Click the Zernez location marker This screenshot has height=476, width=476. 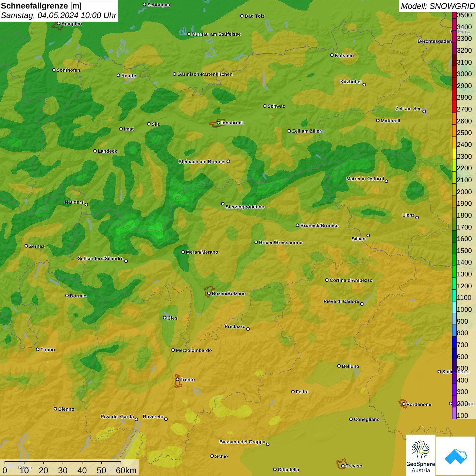click(x=26, y=246)
